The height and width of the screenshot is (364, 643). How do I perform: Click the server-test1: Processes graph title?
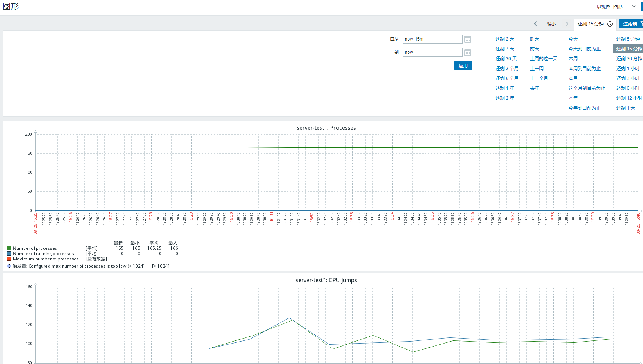pos(326,128)
